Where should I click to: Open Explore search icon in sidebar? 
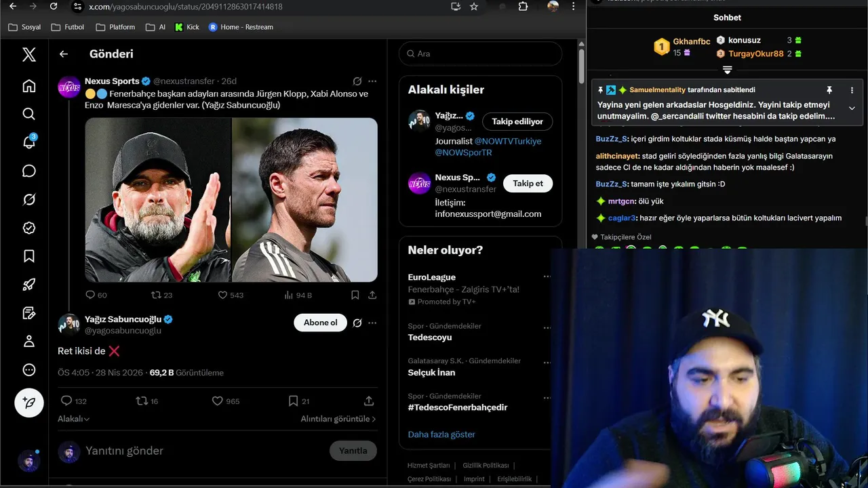pyautogui.click(x=28, y=114)
